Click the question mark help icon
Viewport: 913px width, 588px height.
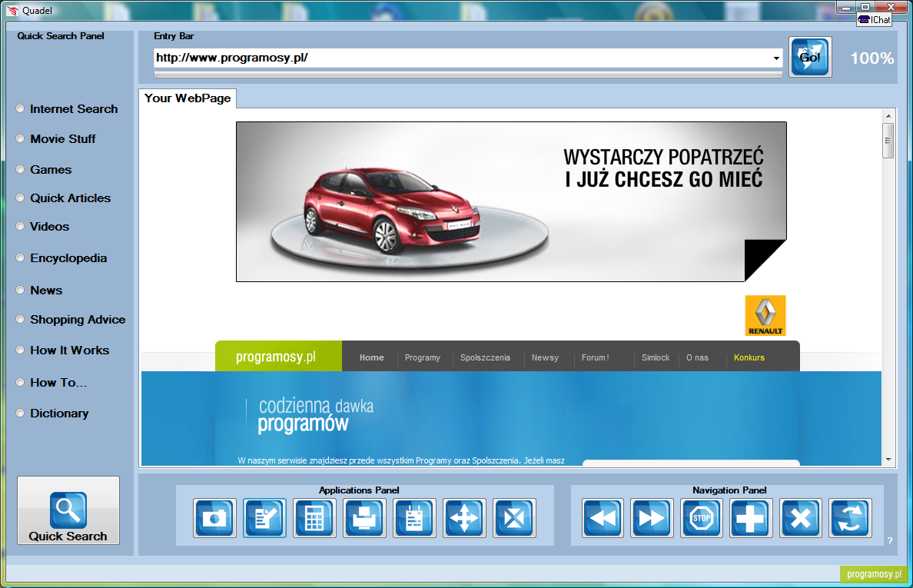point(890,541)
